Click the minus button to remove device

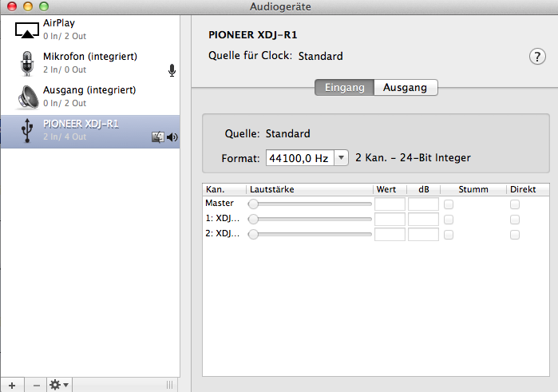[35, 385]
